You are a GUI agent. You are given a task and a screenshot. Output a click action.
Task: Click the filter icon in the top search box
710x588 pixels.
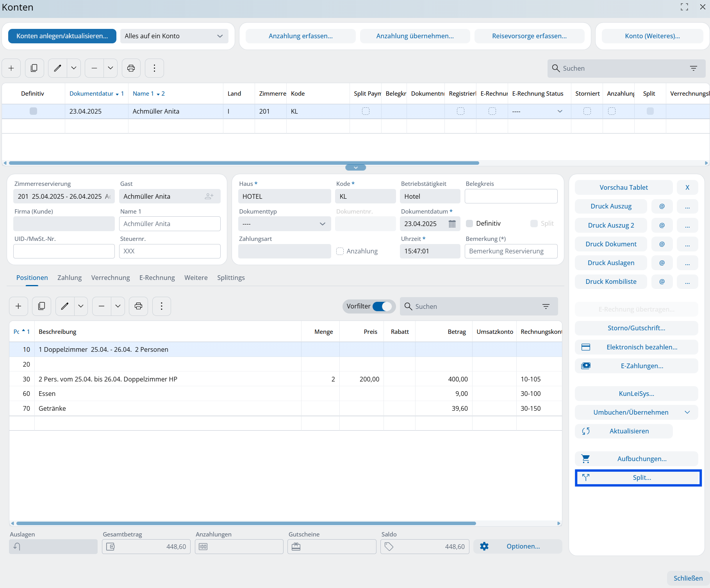tap(694, 68)
